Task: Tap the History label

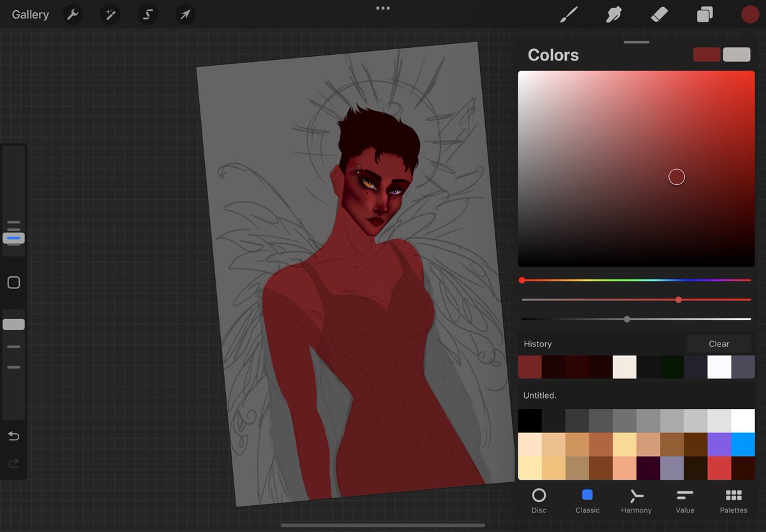Action: click(x=537, y=344)
